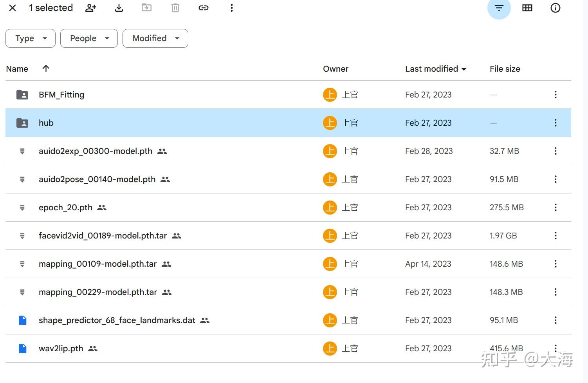
Task: Expand the People filter dropdown
Action: pos(89,38)
